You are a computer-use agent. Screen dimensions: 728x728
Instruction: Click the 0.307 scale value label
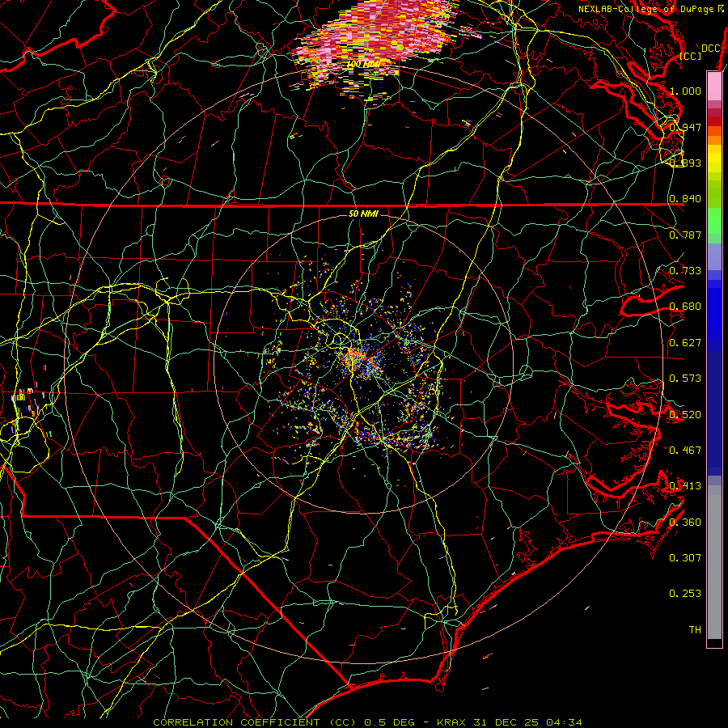[x=685, y=557]
